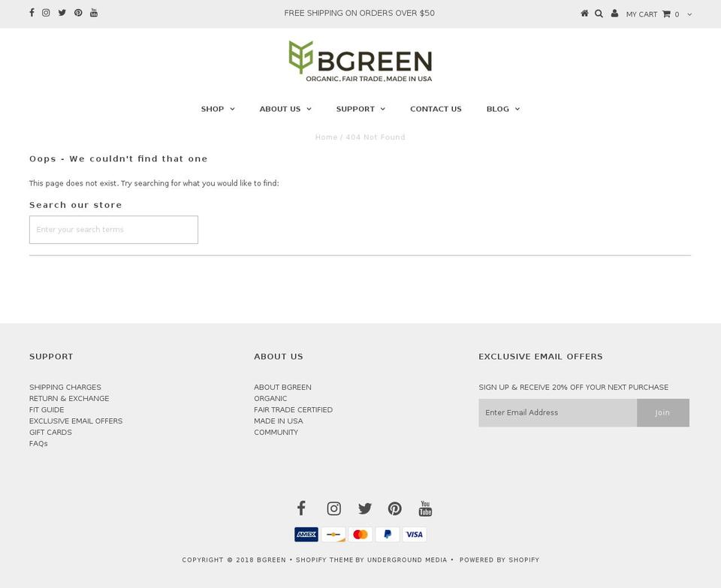Open the account user icon
Image resolution: width=721 pixels, height=588 pixels.
click(614, 14)
